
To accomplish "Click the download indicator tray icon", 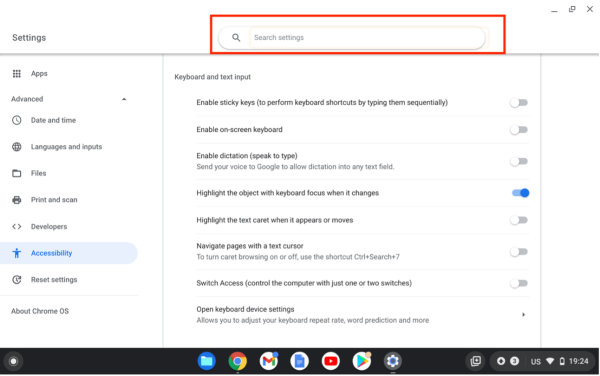I will (x=501, y=361).
